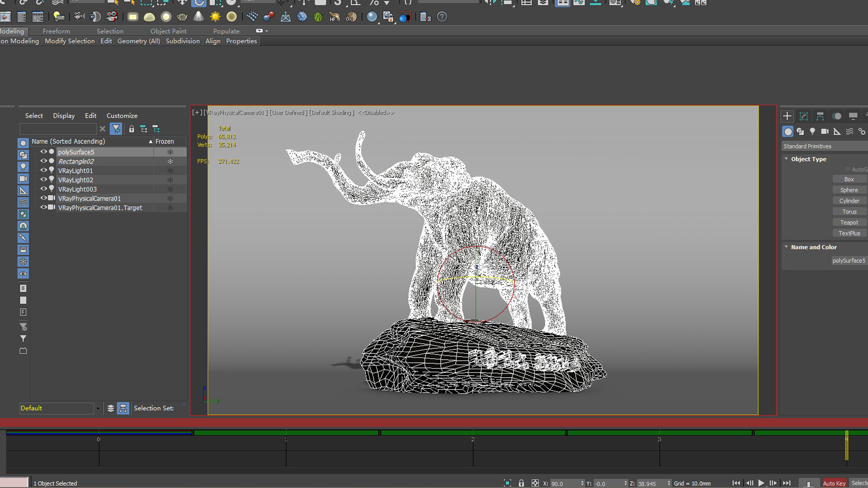The width and height of the screenshot is (868, 488).
Task: Click the green grass V-Ray fur icon
Action: pos(318,17)
